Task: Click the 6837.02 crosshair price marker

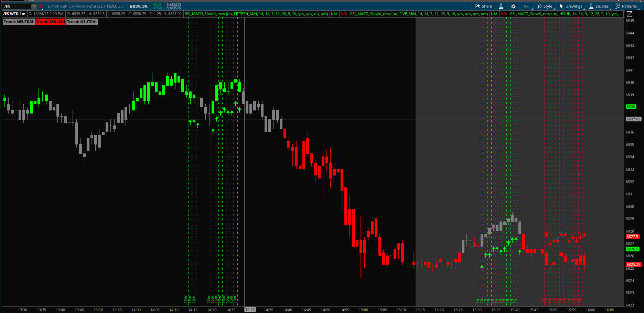Action: pyautogui.click(x=633, y=119)
